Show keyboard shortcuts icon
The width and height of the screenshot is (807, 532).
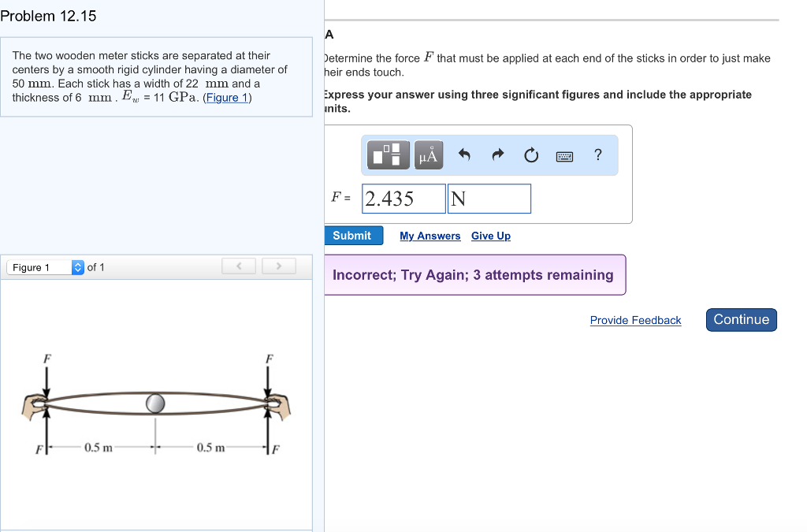click(x=564, y=156)
